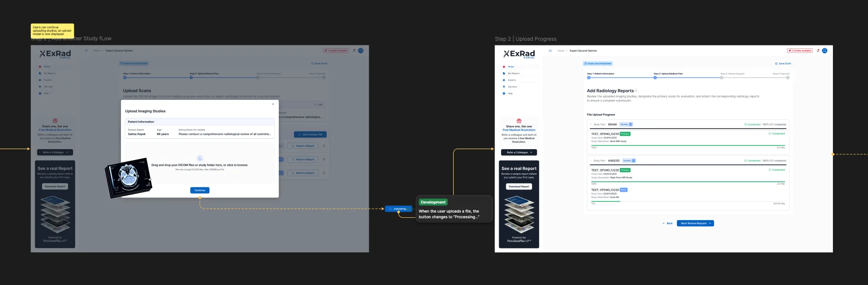The height and width of the screenshot is (285, 868).
Task: Click credits available badge in Upload Progress frame
Action: (x=800, y=51)
